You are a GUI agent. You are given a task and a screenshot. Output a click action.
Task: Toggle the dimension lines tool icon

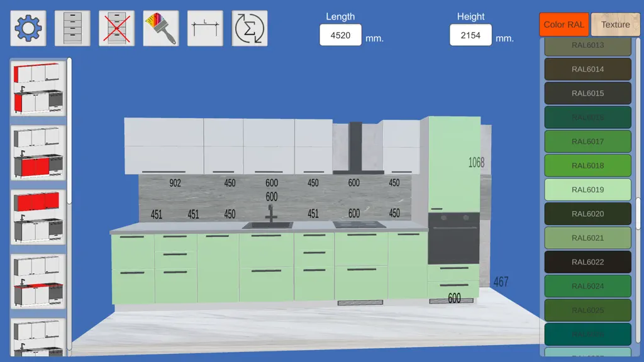point(206,28)
